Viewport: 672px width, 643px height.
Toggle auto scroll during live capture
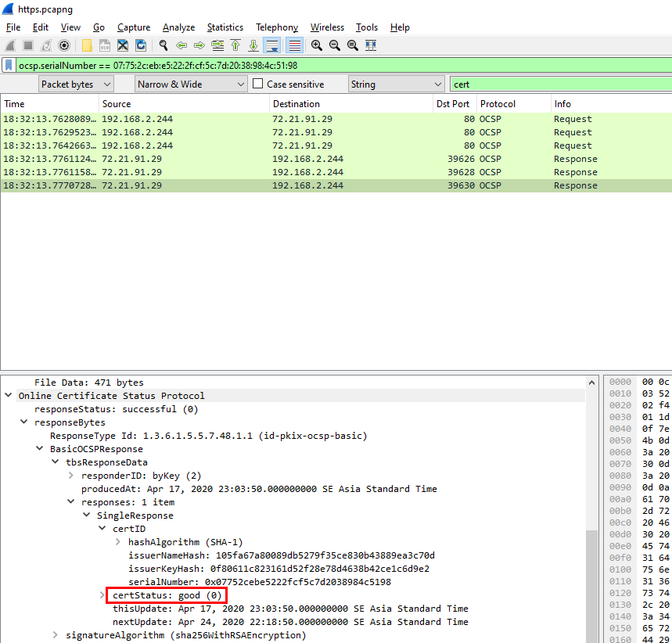272,45
